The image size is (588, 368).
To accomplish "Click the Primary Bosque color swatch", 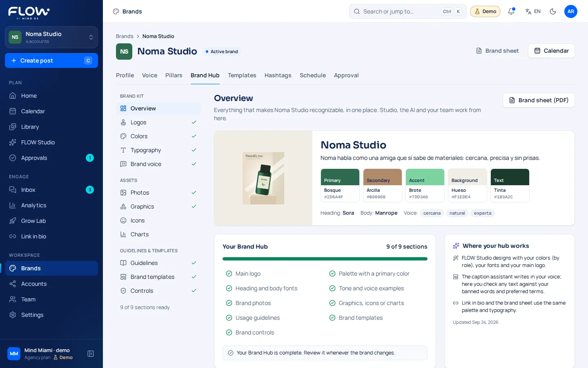I will coord(340,185).
